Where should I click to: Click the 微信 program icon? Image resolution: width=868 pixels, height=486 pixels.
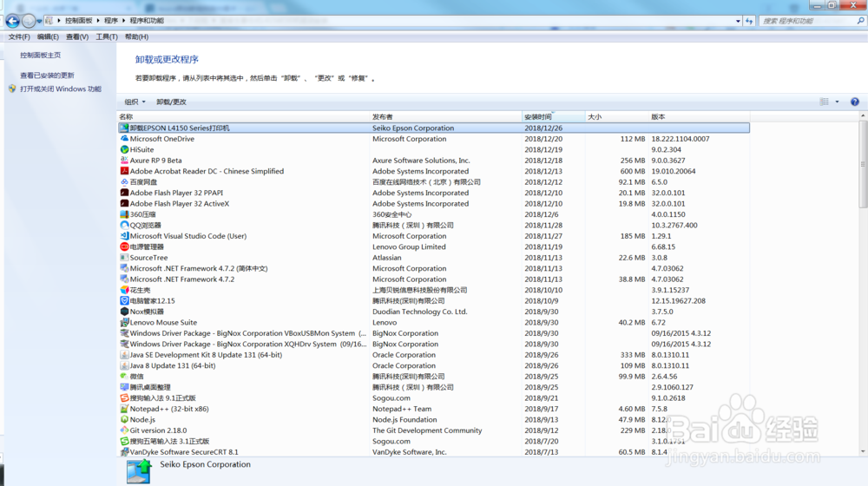point(124,377)
